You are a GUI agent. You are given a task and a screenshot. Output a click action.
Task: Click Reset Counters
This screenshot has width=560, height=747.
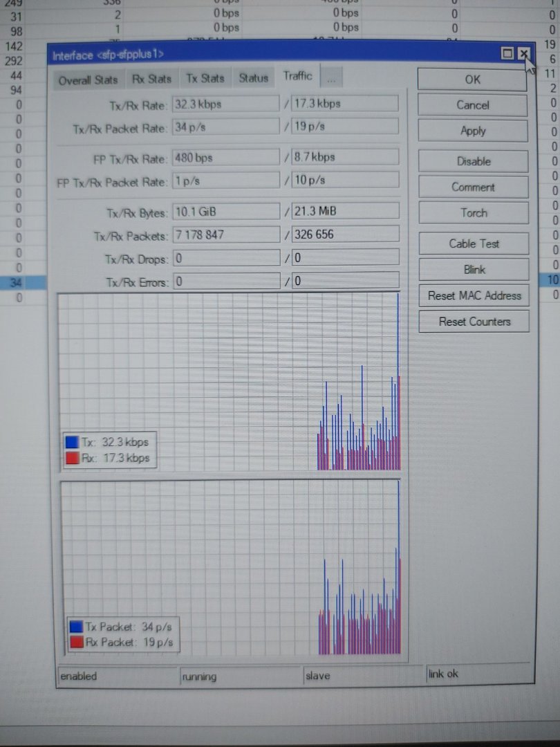474,322
